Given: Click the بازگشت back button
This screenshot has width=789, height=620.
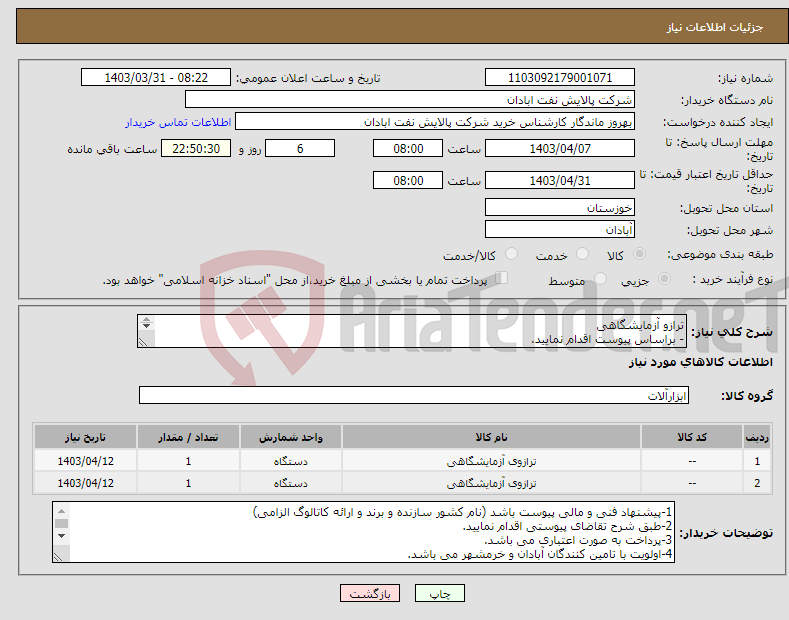Looking at the screenshot, I should (370, 593).
